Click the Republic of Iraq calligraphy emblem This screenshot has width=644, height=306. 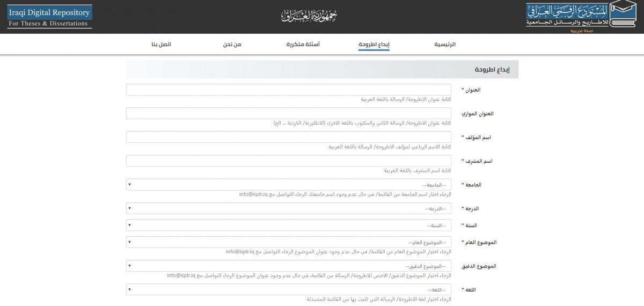click(309, 16)
